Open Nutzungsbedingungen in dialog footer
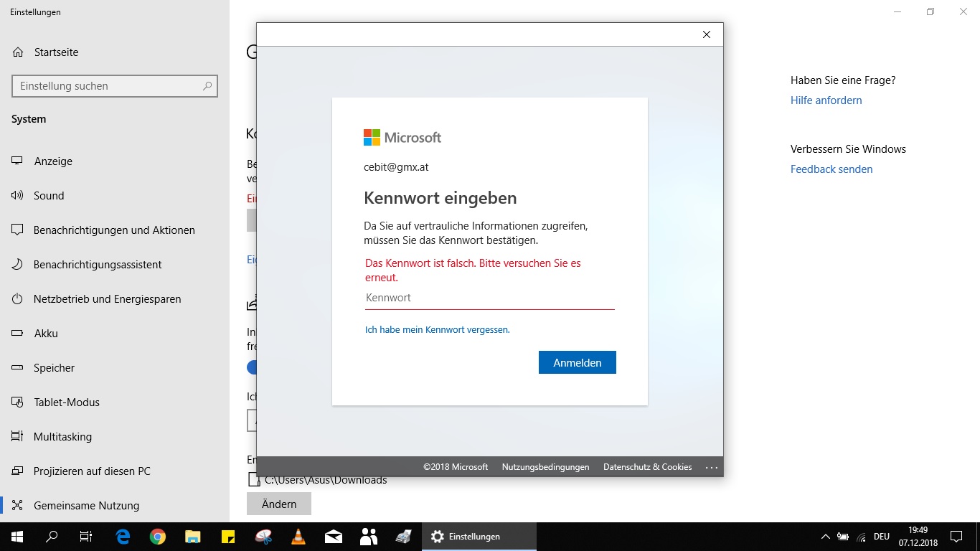 pos(545,467)
